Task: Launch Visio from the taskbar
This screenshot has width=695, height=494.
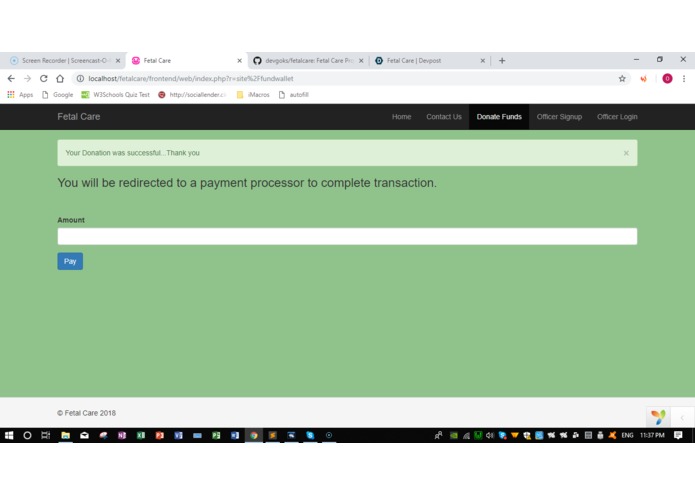Action: click(178, 435)
